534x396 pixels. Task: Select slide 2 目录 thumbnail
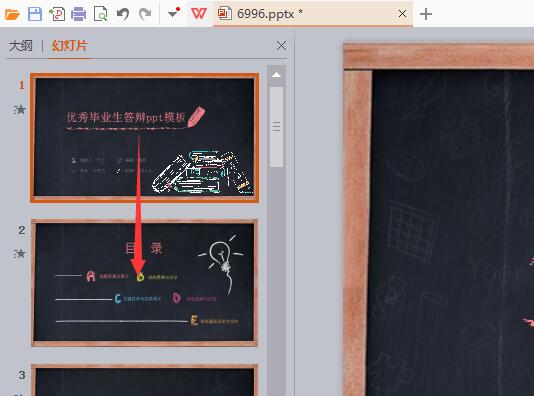(x=145, y=283)
